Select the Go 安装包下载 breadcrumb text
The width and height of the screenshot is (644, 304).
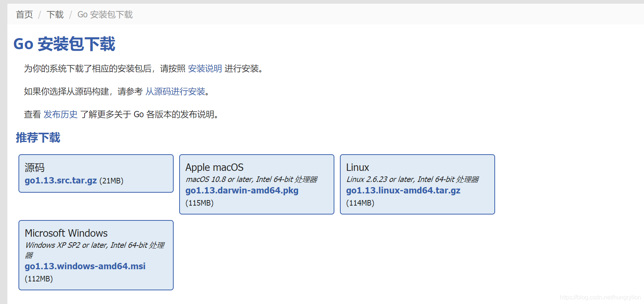[105, 15]
